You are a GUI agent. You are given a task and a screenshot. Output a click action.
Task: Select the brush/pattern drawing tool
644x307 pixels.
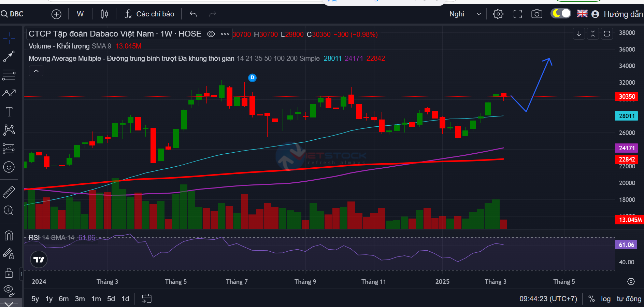click(9, 93)
